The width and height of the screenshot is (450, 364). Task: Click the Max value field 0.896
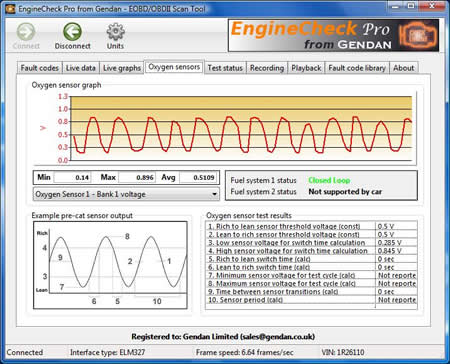point(137,177)
